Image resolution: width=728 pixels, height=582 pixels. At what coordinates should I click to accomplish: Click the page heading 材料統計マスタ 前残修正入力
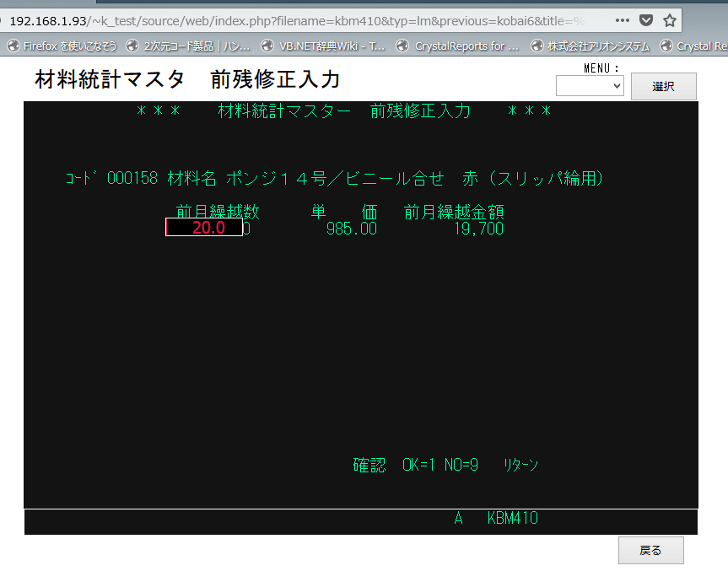pyautogui.click(x=187, y=80)
